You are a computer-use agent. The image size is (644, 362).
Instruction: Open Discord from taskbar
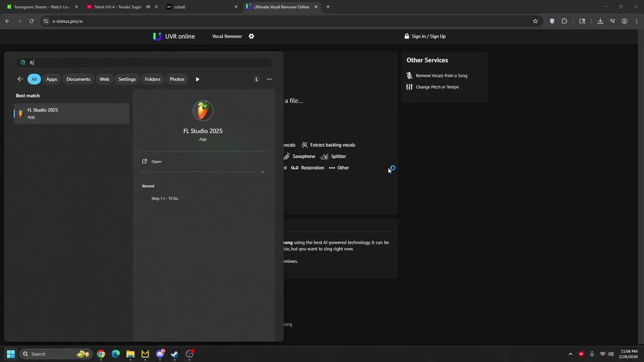tap(160, 354)
